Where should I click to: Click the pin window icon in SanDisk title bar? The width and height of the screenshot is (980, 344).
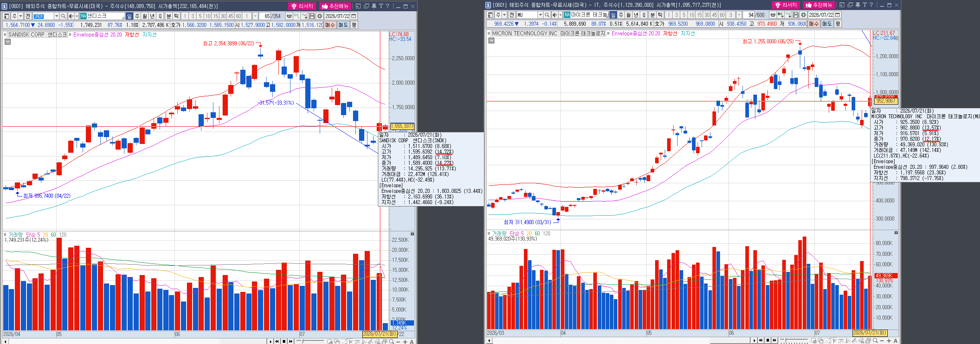[x=373, y=6]
